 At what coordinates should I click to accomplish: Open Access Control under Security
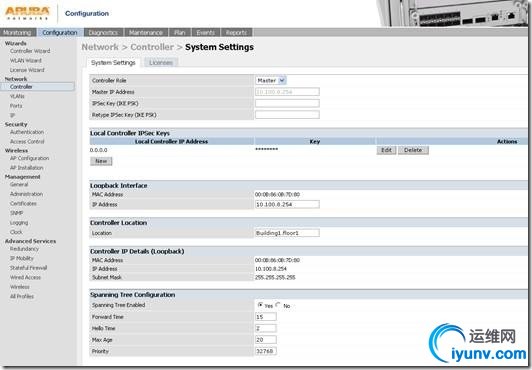27,141
